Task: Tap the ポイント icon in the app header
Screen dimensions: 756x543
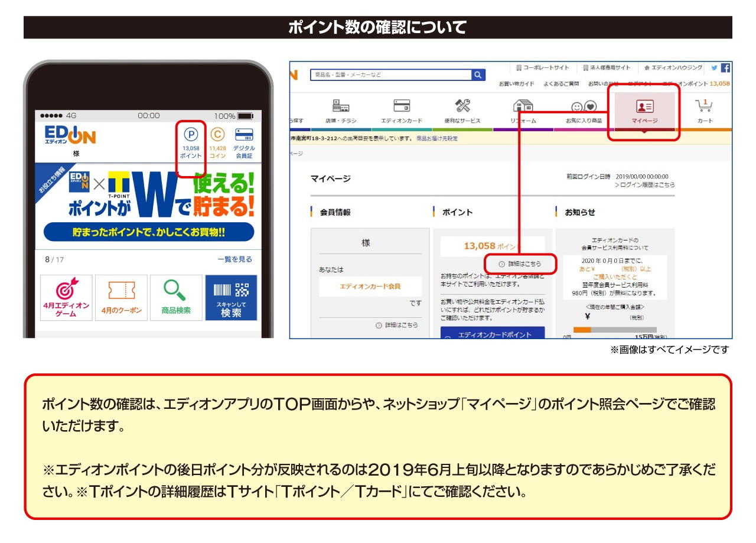Action: (191, 143)
